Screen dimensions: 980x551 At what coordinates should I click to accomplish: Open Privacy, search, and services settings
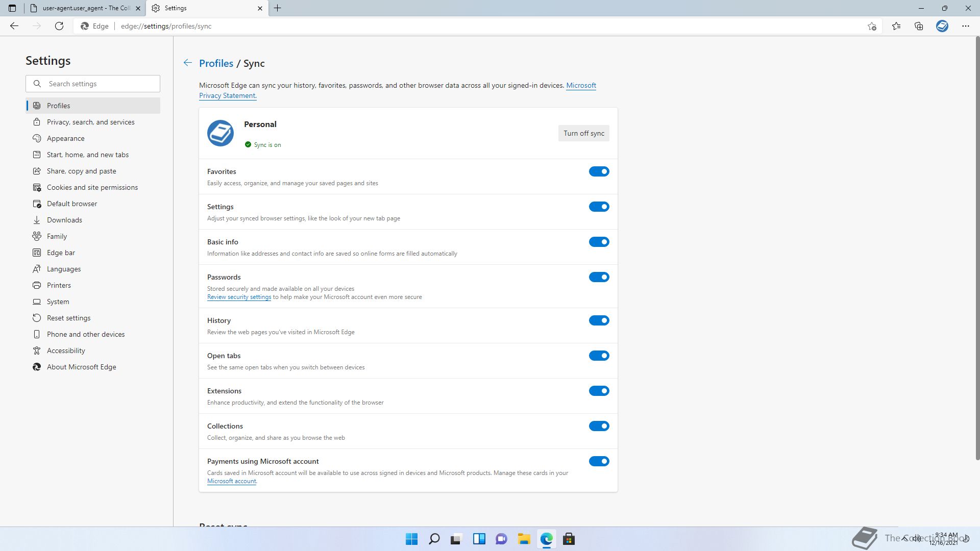click(90, 122)
